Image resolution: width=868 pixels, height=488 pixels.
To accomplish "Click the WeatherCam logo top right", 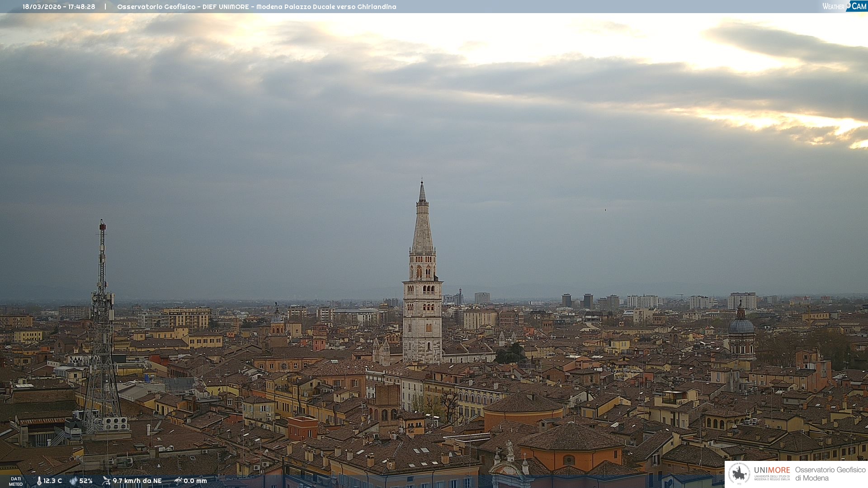I will click(x=844, y=6).
